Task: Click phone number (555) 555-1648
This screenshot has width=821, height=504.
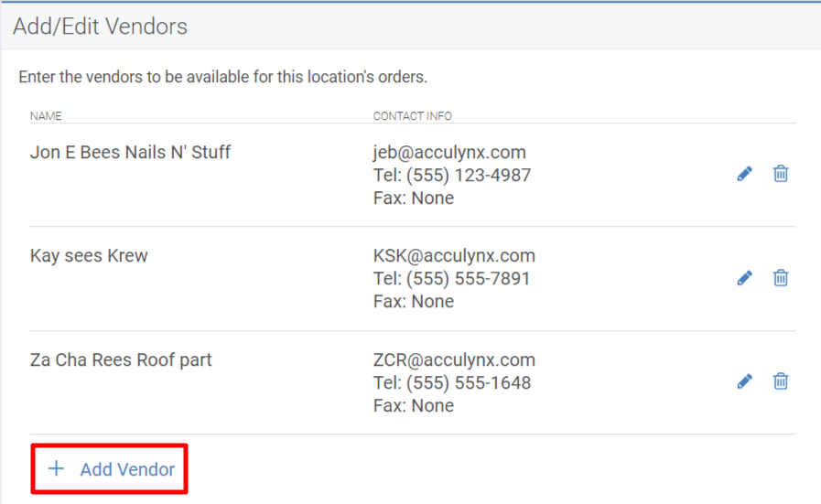Action: coord(469,383)
